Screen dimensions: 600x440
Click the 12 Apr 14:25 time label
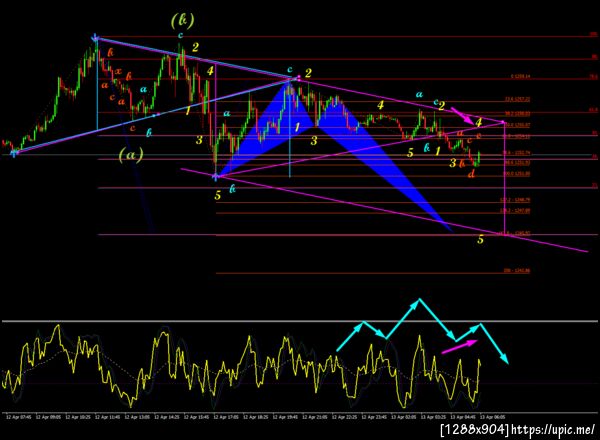pyautogui.click(x=167, y=417)
